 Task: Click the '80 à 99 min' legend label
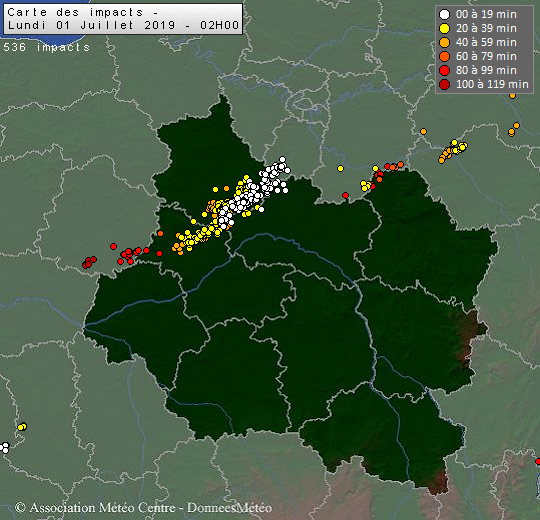(x=486, y=70)
